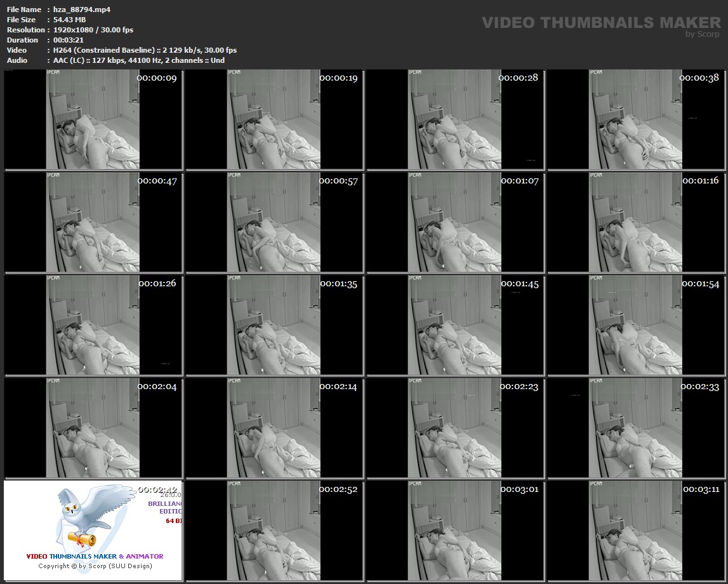Click the frame marked 00:01:45
This screenshot has width=728, height=584.
455,325
